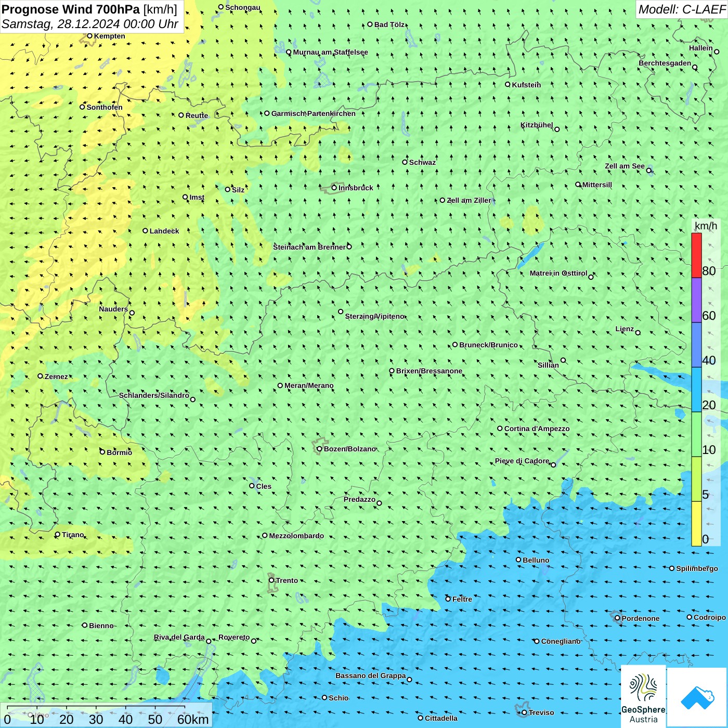Click the Predazzo location marker
728x728 pixels.
click(379, 503)
